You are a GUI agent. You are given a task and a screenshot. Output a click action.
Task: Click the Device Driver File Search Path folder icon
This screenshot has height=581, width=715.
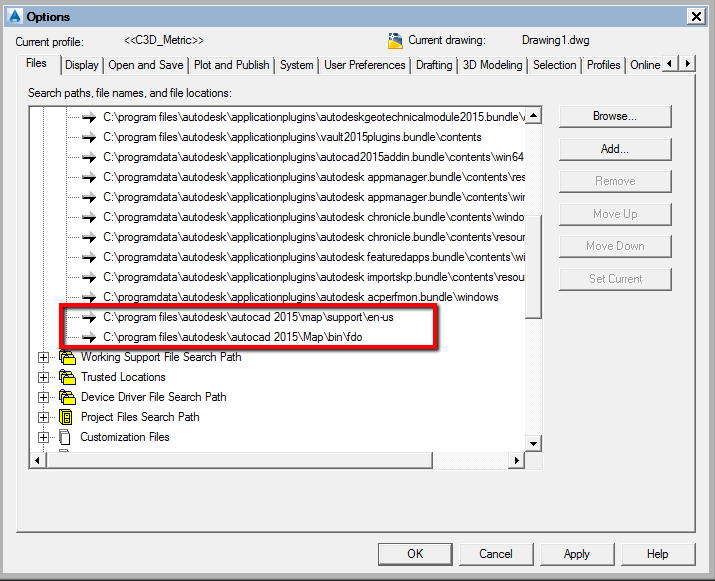[67, 397]
